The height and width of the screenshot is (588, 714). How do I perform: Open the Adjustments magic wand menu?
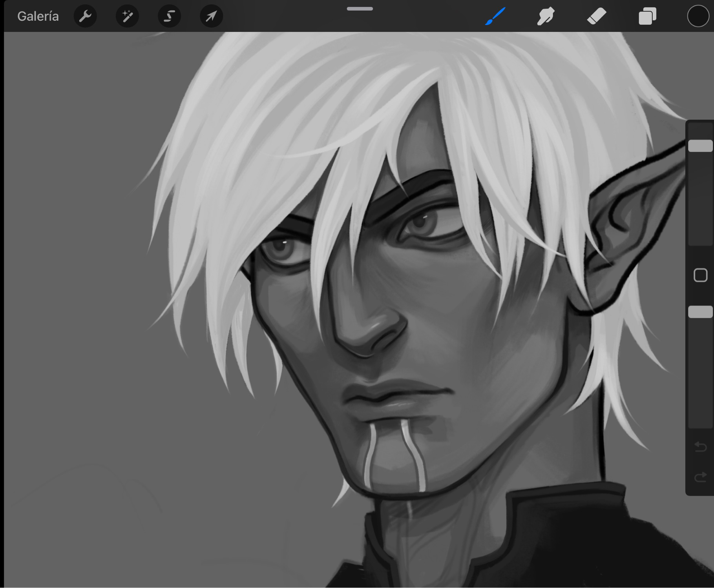coord(127,16)
